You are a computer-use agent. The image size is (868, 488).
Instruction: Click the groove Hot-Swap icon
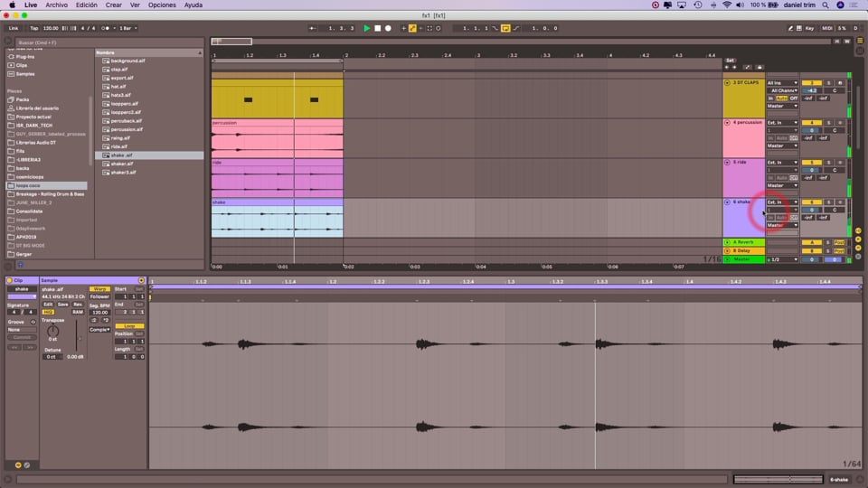[x=33, y=322]
